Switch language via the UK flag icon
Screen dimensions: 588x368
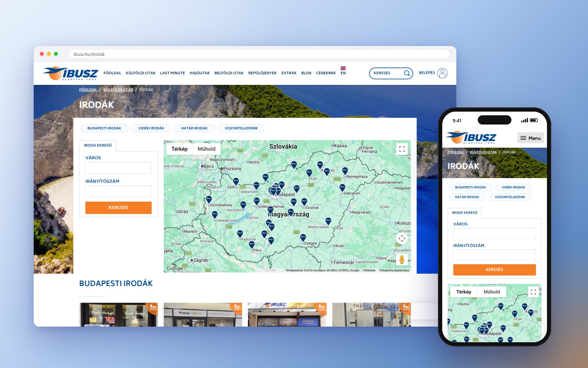click(x=343, y=68)
